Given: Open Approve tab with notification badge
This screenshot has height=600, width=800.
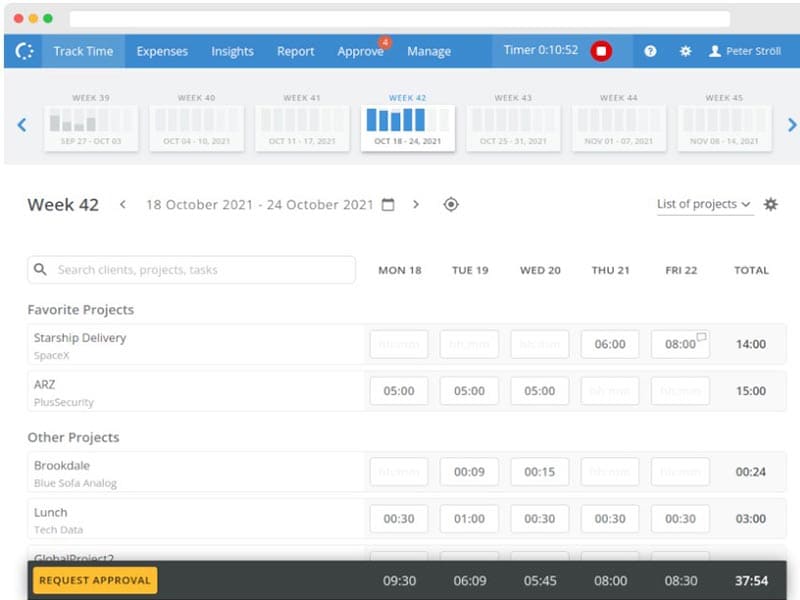Looking at the screenshot, I should pos(361,51).
